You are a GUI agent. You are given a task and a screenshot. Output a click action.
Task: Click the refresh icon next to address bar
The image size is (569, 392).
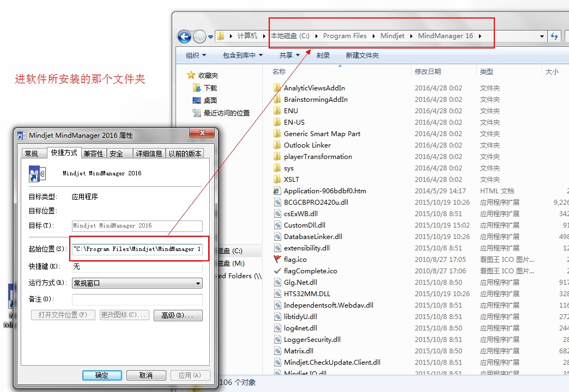tap(554, 36)
